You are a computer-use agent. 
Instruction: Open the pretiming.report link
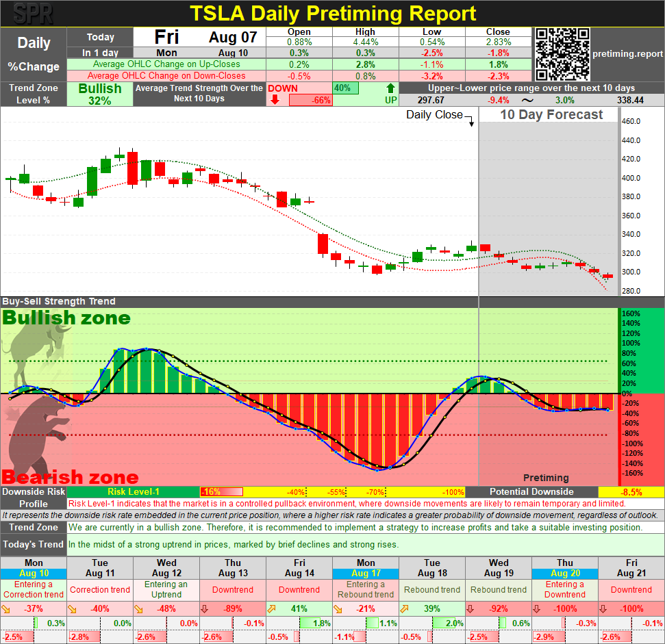[x=627, y=54]
